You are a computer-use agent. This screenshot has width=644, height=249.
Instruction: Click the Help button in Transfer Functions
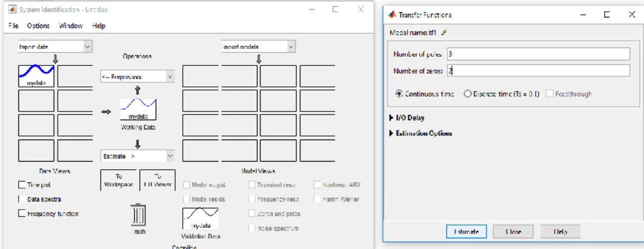point(561,232)
